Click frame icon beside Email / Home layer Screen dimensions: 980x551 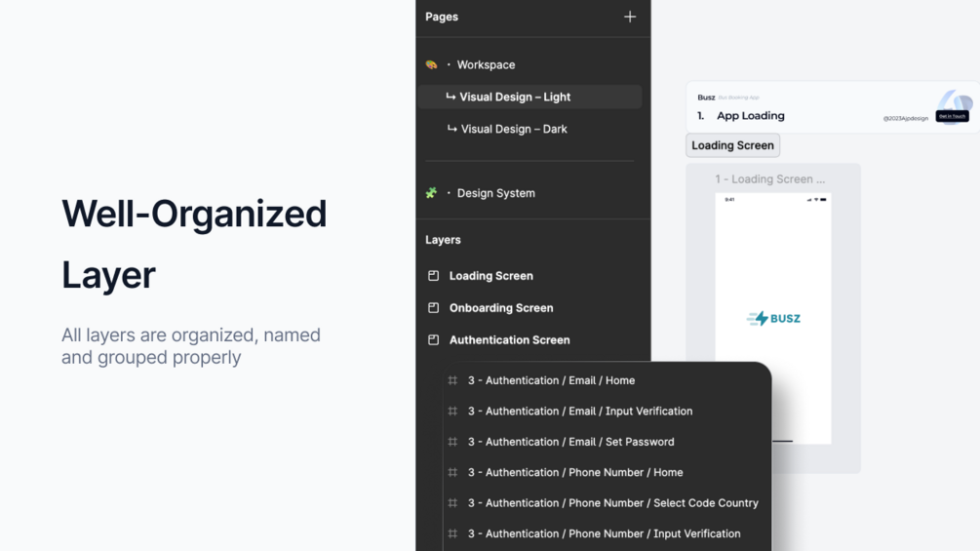pyautogui.click(x=452, y=380)
